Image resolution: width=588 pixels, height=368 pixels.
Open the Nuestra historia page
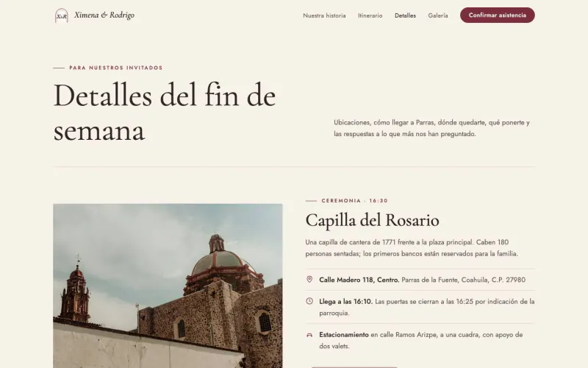click(324, 15)
